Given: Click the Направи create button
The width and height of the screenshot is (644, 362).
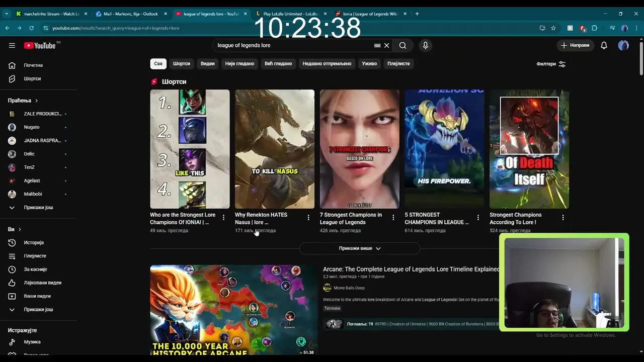Looking at the screenshot, I should [x=575, y=45].
